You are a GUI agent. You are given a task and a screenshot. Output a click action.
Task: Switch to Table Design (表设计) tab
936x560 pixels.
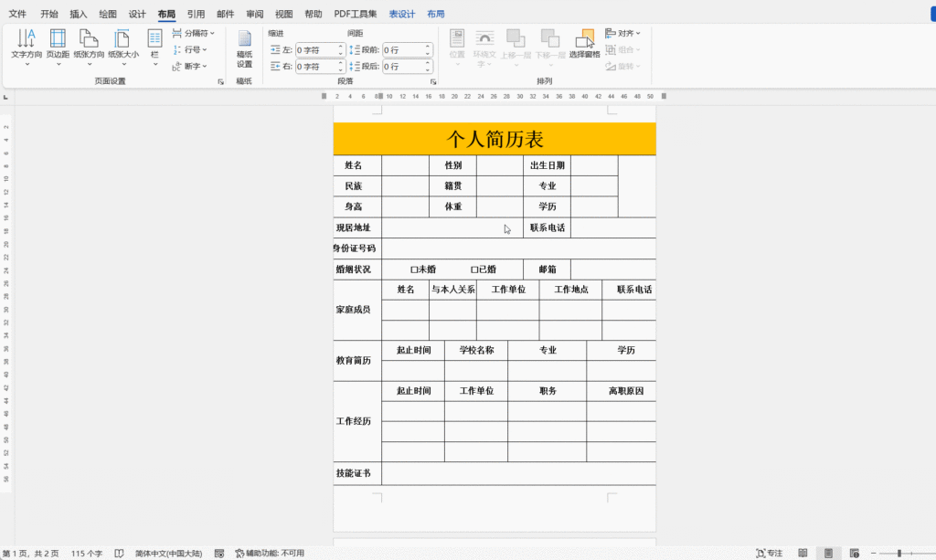tap(402, 14)
